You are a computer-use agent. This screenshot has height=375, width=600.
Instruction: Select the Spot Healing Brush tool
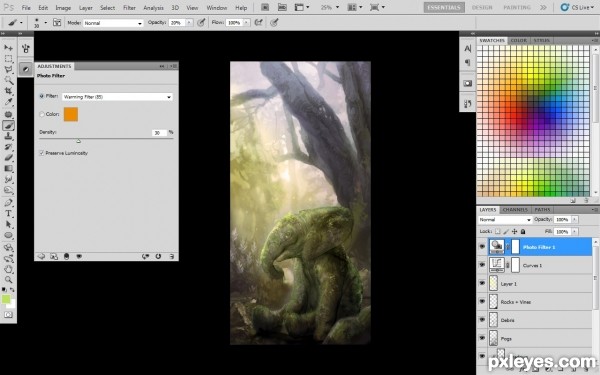pyautogui.click(x=8, y=114)
